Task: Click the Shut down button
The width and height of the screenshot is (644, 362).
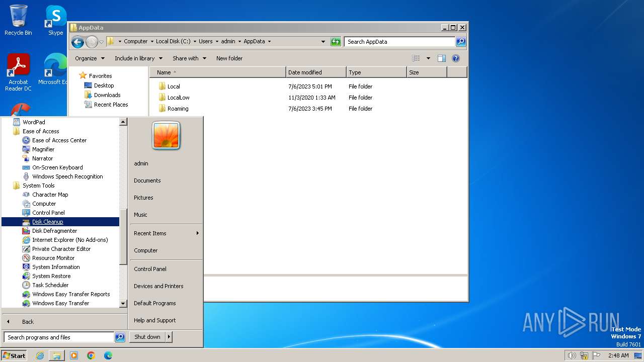Action: 147,337
